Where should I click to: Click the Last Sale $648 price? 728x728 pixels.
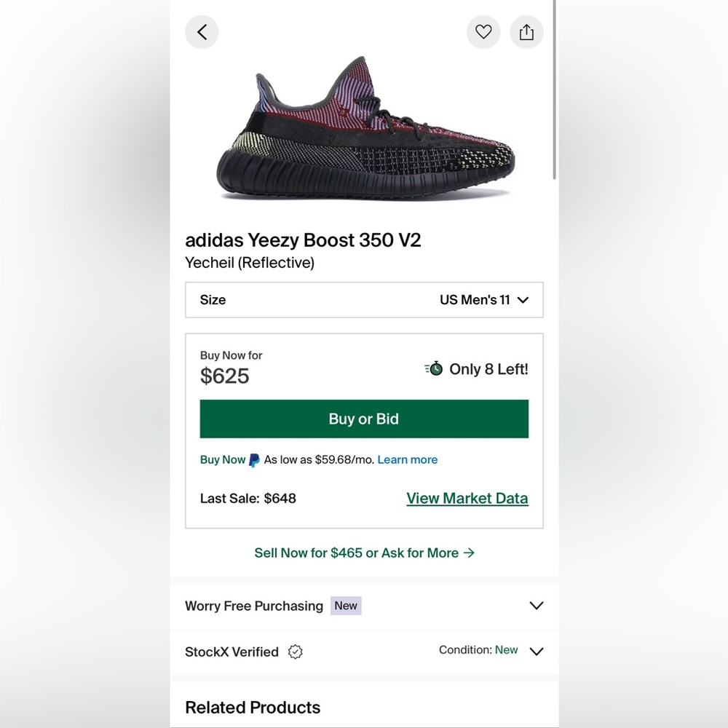coord(248,498)
